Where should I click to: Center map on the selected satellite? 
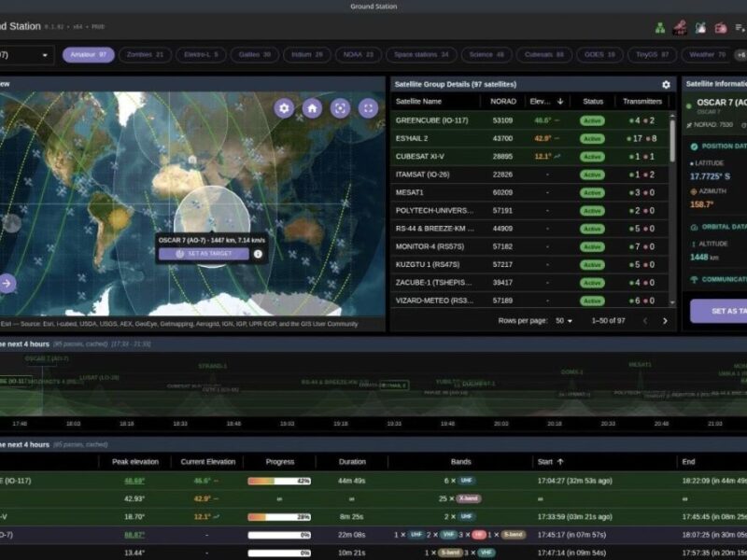(340, 108)
